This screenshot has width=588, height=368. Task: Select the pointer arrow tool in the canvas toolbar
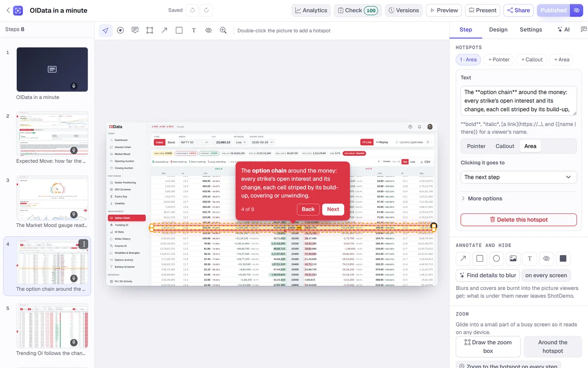[x=106, y=30]
